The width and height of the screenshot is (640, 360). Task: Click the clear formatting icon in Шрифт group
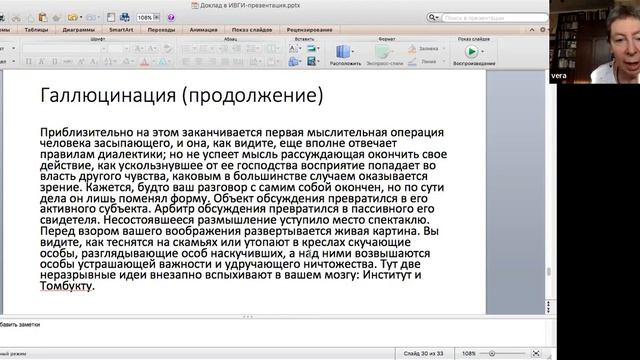point(167,49)
